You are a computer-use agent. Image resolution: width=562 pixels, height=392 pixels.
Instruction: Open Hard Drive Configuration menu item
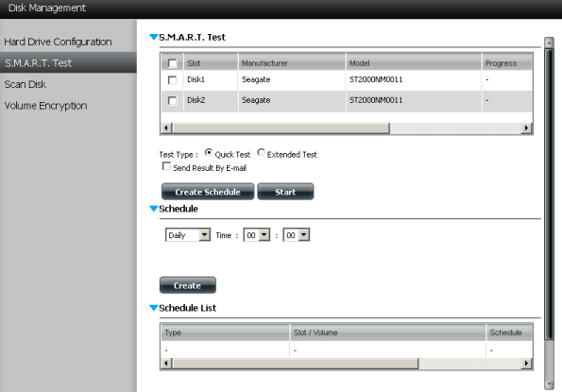pyautogui.click(x=58, y=42)
